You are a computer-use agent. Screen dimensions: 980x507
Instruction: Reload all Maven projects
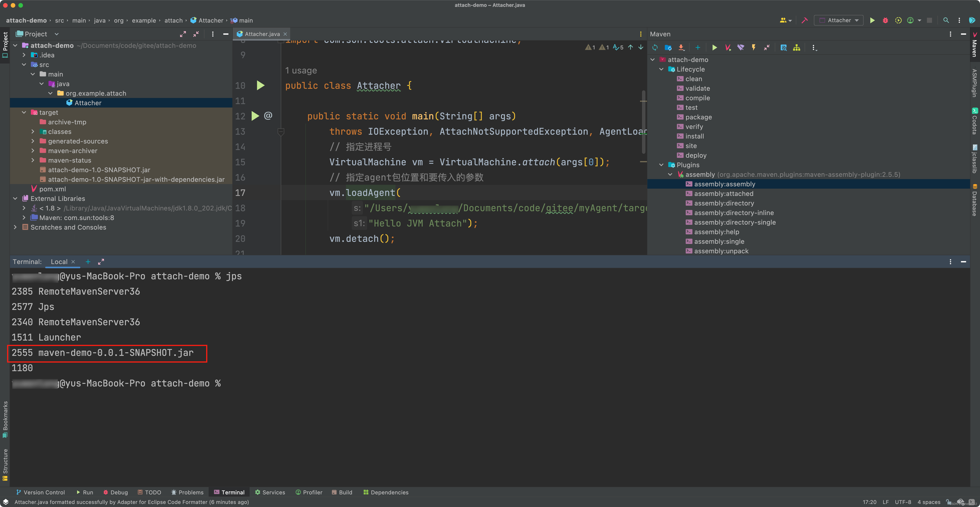[655, 47]
